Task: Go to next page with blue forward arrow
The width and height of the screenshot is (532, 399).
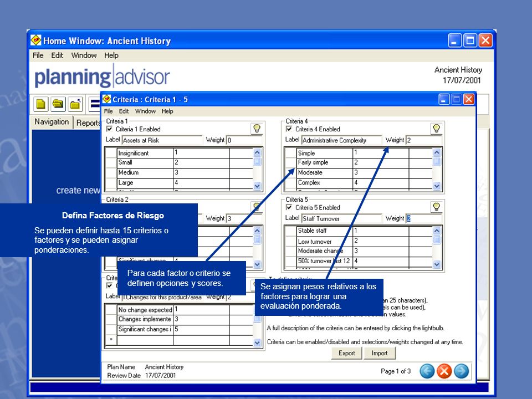Action: point(462,371)
